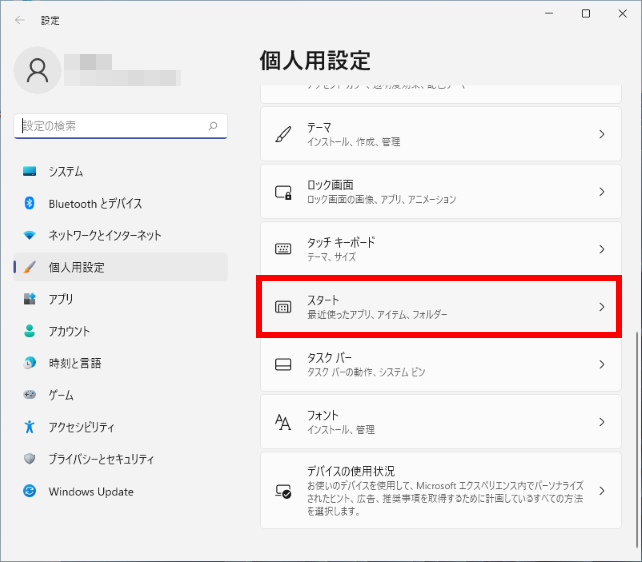642x562 pixels.
Task: Open the テーマ settings title
Action: point(319,127)
